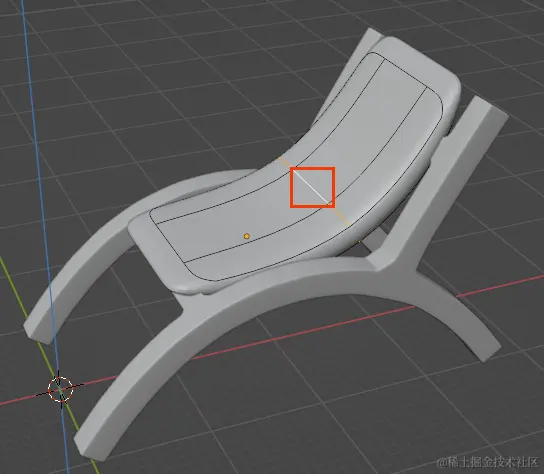Click the 3D cursor crosshair on the floor
544x474 pixels.
point(61,389)
